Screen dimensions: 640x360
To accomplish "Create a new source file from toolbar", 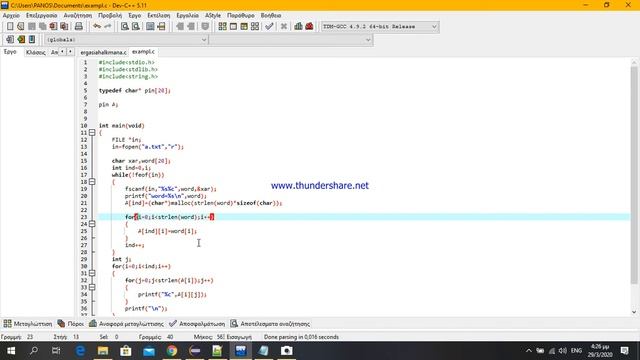I will point(10,27).
